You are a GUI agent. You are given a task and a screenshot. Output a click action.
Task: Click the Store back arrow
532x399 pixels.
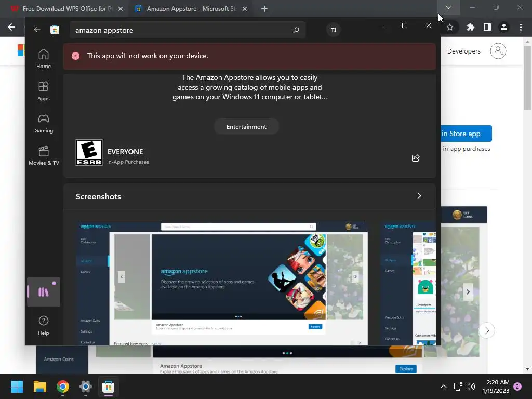37,30
